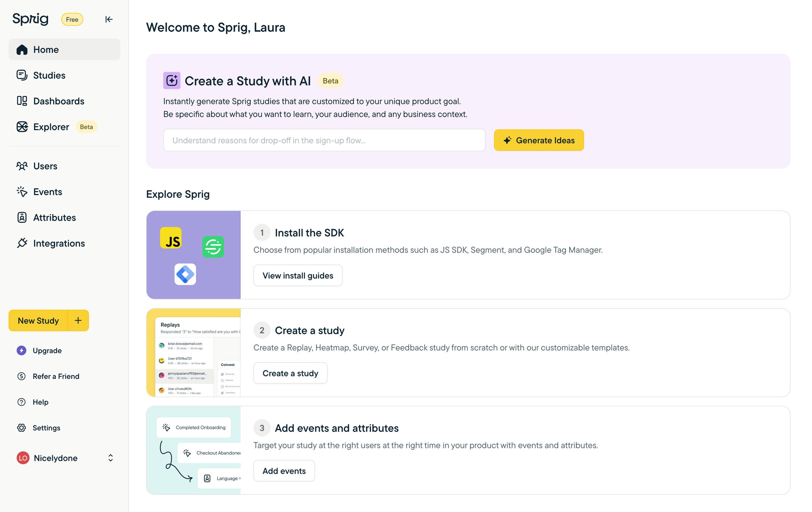Focus the AI study prompt input field
This screenshot has height=512, width=812.
tap(324, 140)
